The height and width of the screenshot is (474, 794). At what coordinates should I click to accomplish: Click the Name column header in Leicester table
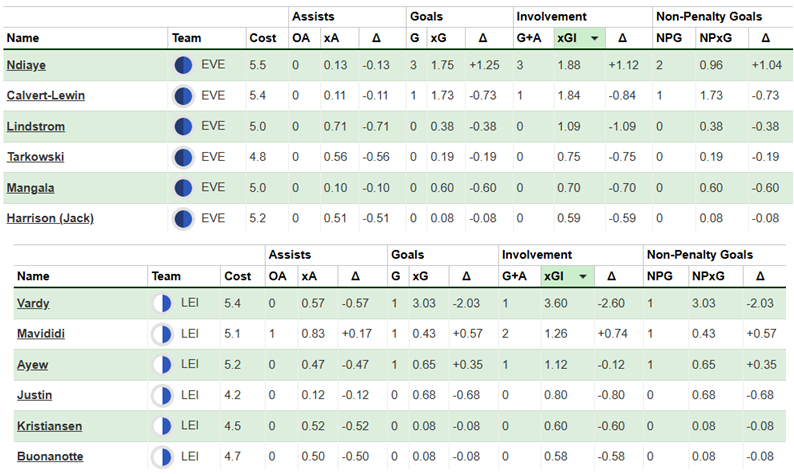33,276
